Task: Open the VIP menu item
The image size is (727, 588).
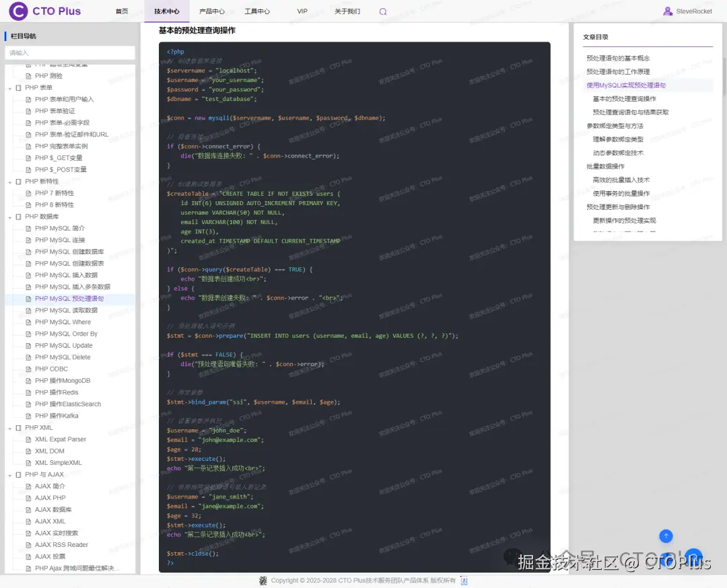Action: click(x=302, y=11)
